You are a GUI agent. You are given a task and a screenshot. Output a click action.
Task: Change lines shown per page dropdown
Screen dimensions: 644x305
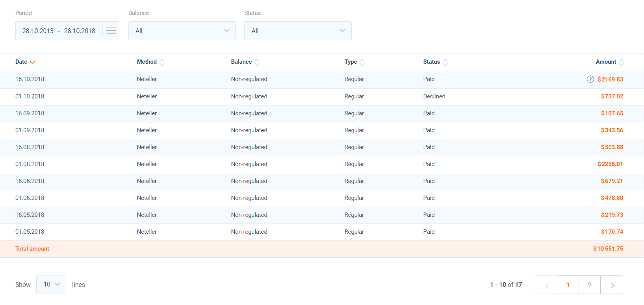pyautogui.click(x=51, y=285)
